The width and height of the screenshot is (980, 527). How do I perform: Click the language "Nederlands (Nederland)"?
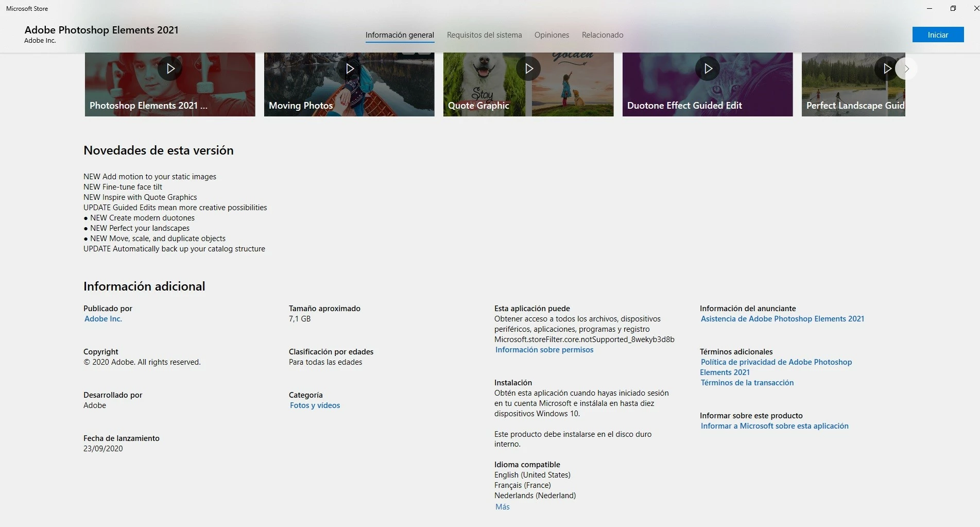[x=535, y=496]
